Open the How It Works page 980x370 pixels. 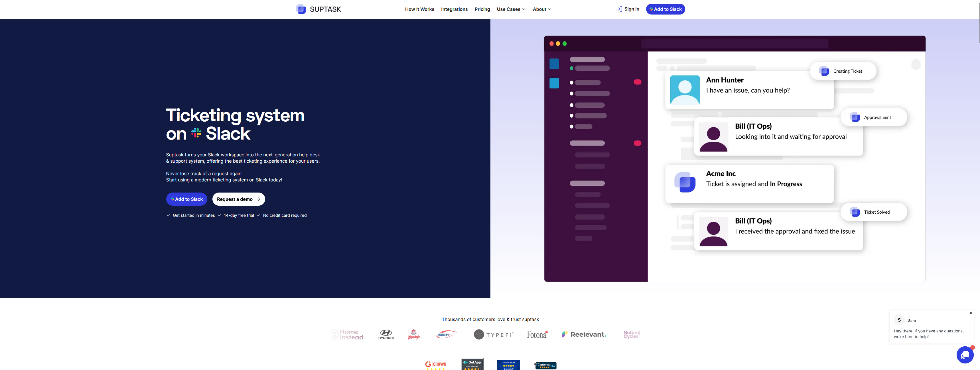point(419,9)
